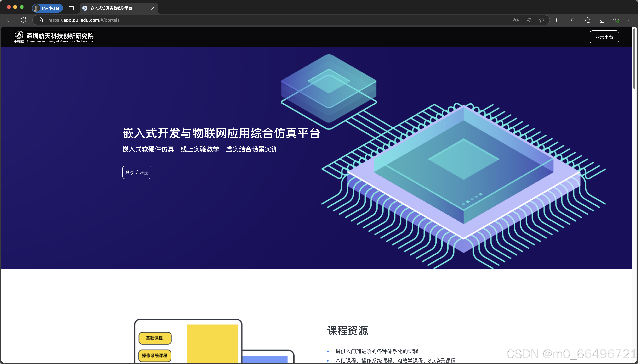Select the 嵌入式仿真实验教学平台 tab
The image size is (638, 364).
click(111, 8)
